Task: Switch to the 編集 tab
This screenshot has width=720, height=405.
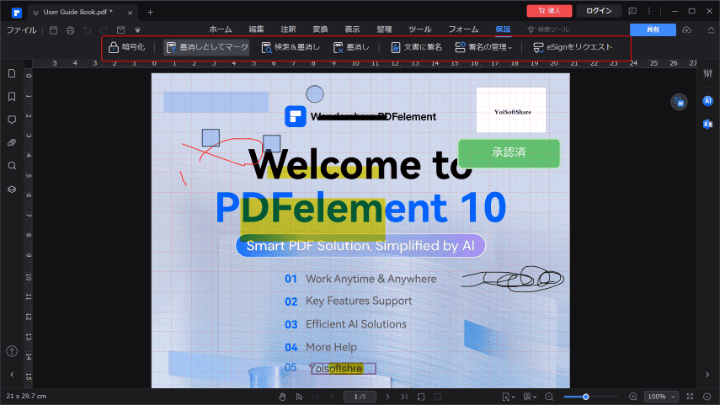Action: 256,29
